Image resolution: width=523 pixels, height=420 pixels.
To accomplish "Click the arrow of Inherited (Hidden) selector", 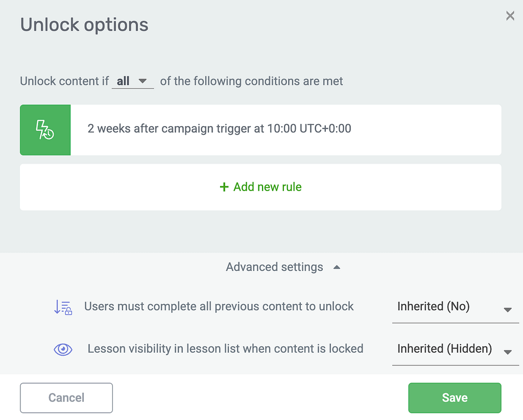I will click(508, 352).
